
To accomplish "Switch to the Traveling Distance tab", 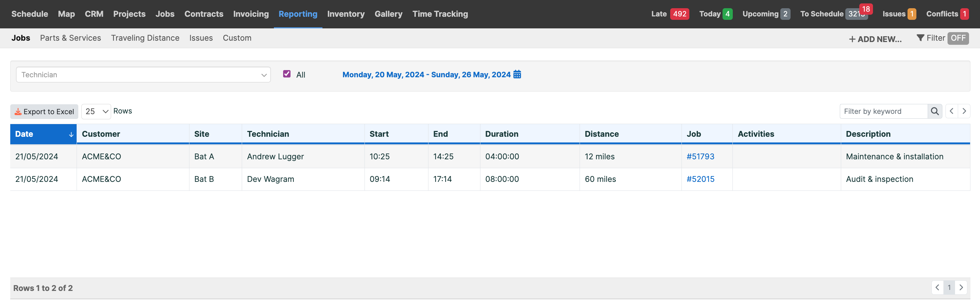I will tap(145, 38).
